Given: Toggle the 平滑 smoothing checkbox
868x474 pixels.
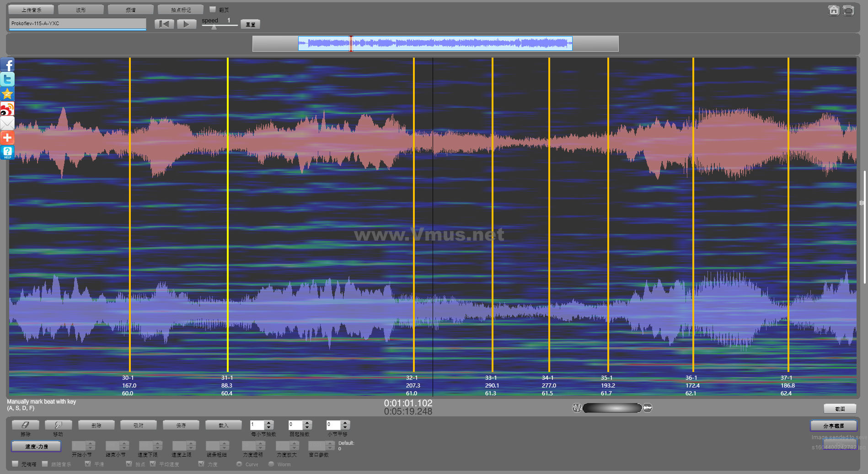Looking at the screenshot, I should (88, 464).
